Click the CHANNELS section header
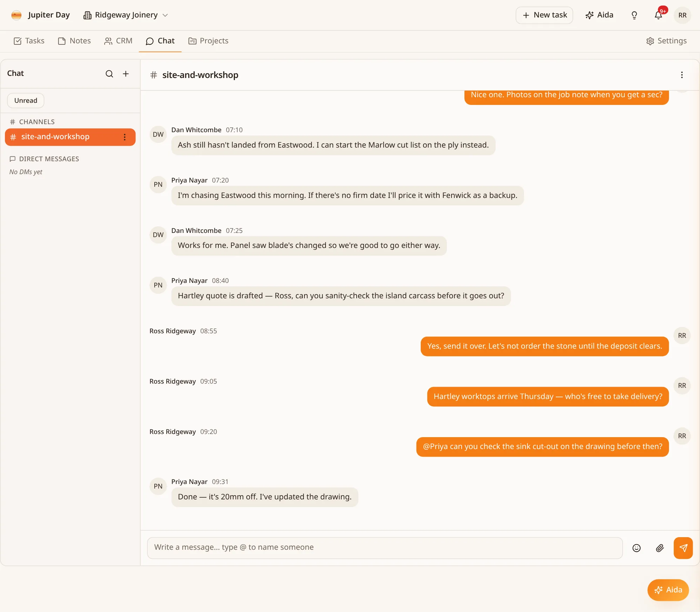Viewport: 700px width, 612px height. pos(33,122)
